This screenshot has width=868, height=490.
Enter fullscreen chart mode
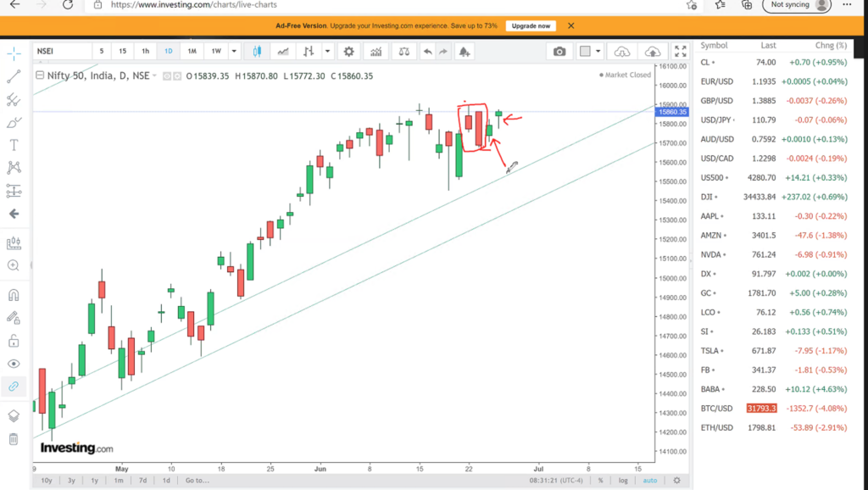click(x=680, y=52)
